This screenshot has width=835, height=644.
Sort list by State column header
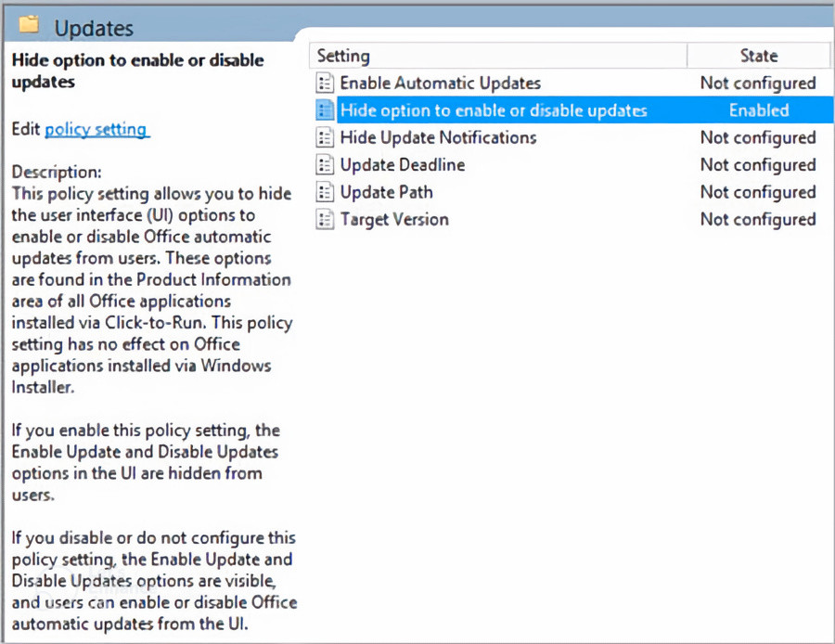pos(758,56)
